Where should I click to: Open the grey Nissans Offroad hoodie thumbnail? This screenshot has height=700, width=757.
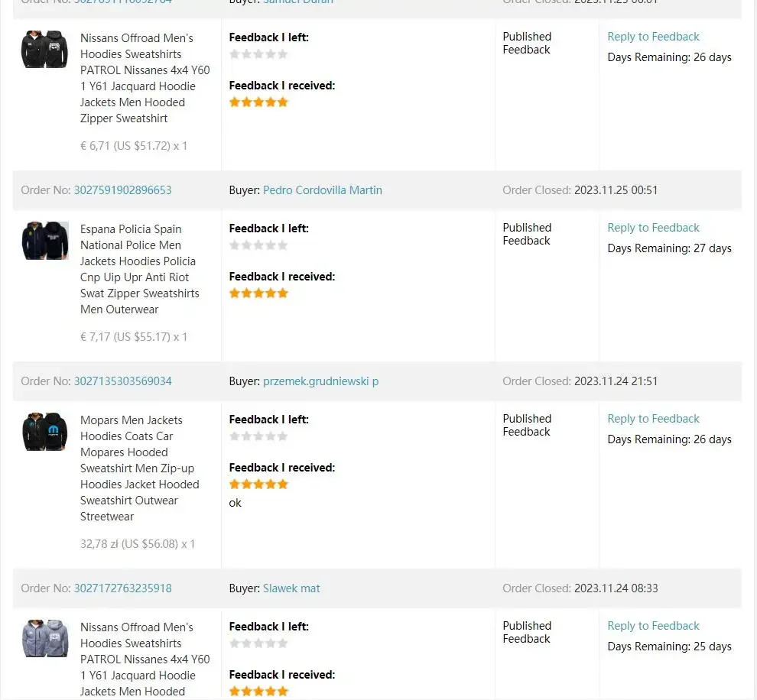coord(45,639)
